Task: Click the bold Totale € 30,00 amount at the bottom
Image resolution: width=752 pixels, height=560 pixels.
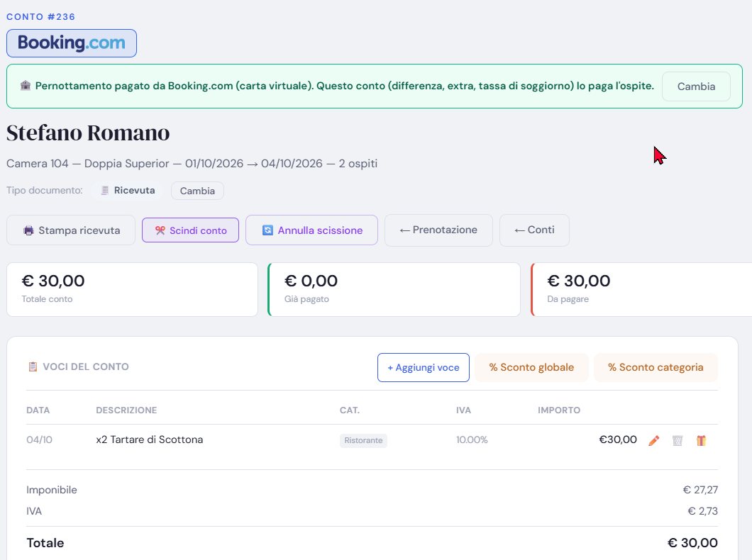Action: coord(692,543)
